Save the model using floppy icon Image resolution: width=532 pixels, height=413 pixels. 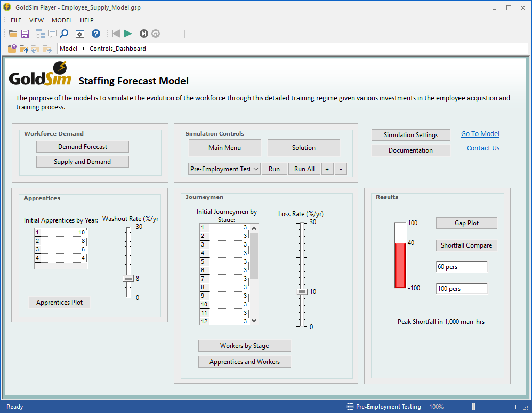25,34
